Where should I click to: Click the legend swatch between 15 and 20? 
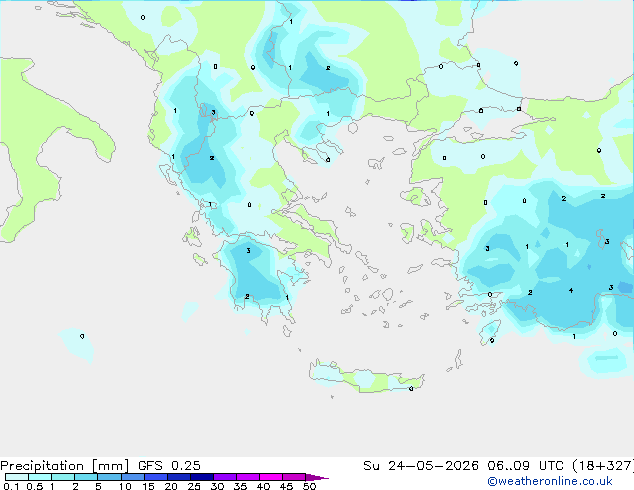[x=155, y=477]
